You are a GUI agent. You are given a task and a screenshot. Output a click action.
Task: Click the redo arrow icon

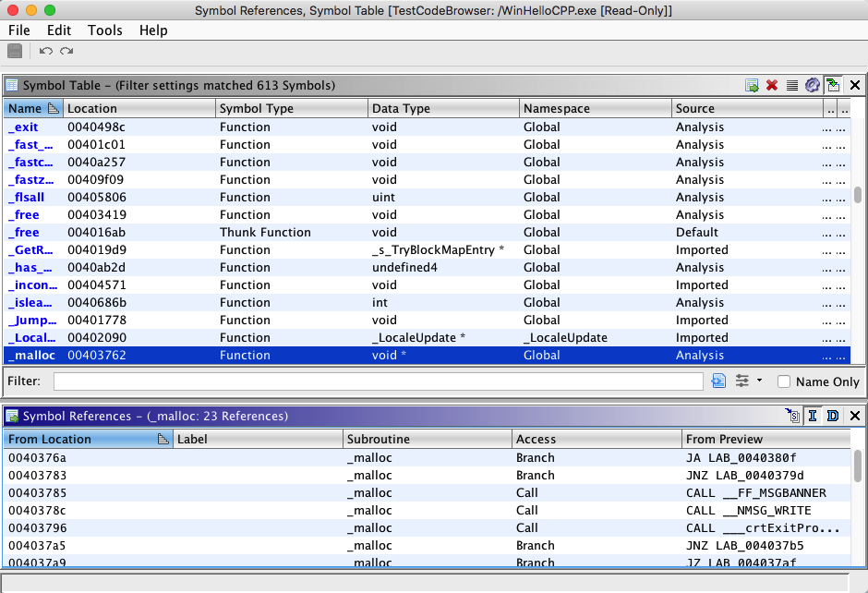click(66, 52)
